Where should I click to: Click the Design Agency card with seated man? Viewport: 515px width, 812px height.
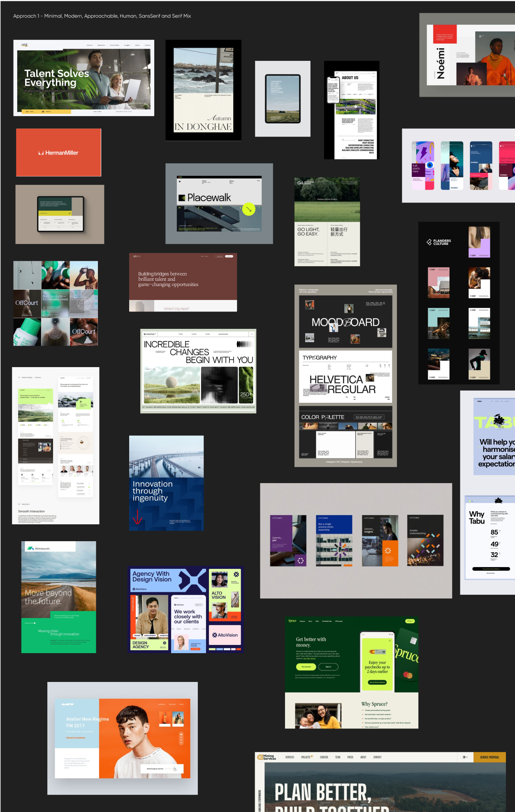pos(150,623)
